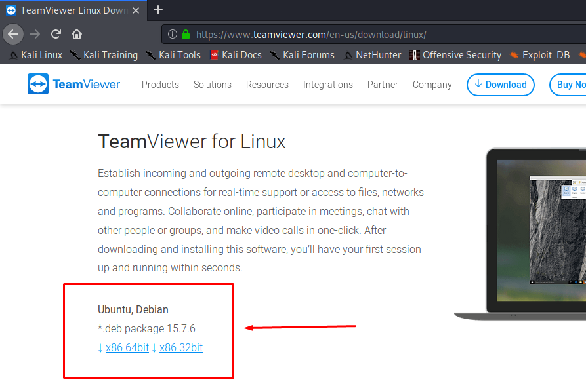The width and height of the screenshot is (586, 392).
Task: Open the Offensive Security bookmark
Action: click(455, 55)
